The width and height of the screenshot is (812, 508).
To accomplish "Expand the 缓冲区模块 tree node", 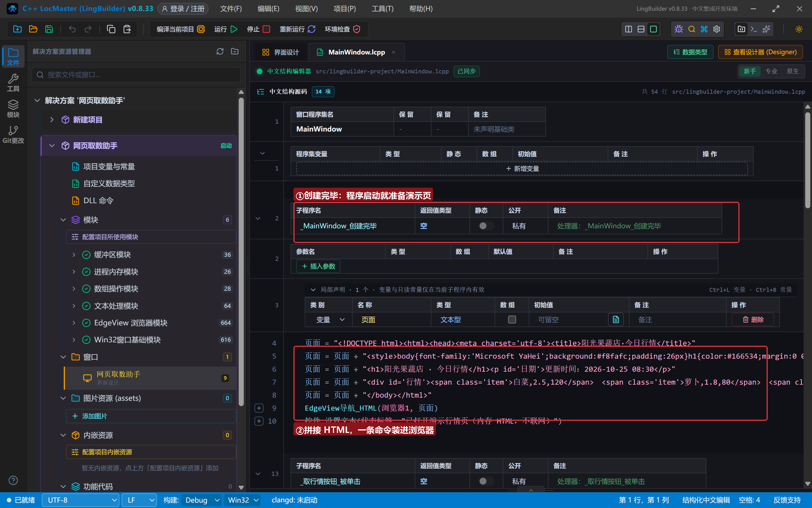I will (x=74, y=255).
